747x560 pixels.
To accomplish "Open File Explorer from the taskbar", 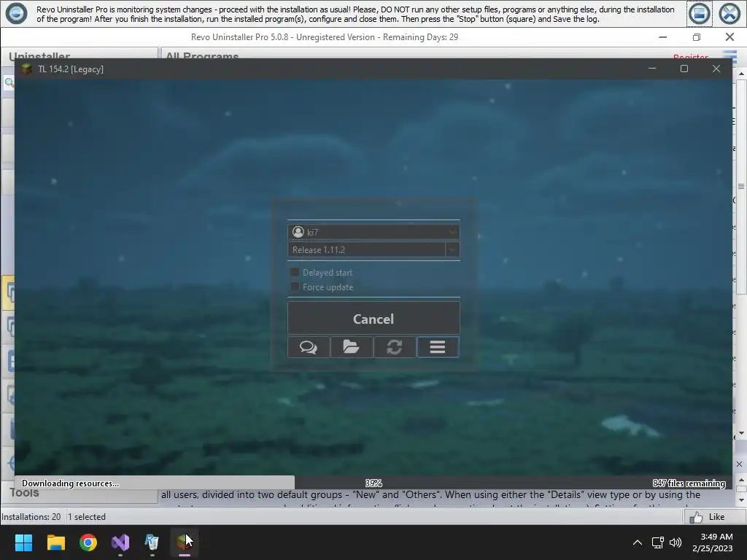I will [55, 542].
